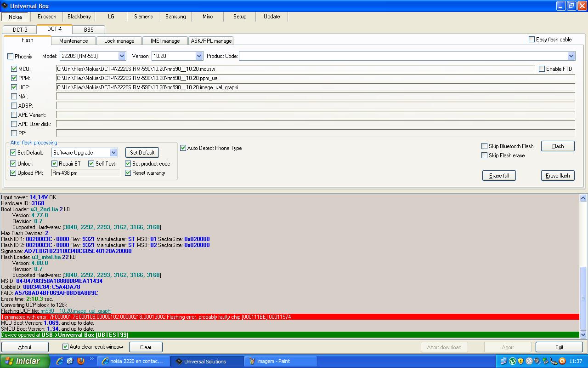The width and height of the screenshot is (588, 368).
Task: Click the Universal Box title bar icon
Action: tap(5, 6)
